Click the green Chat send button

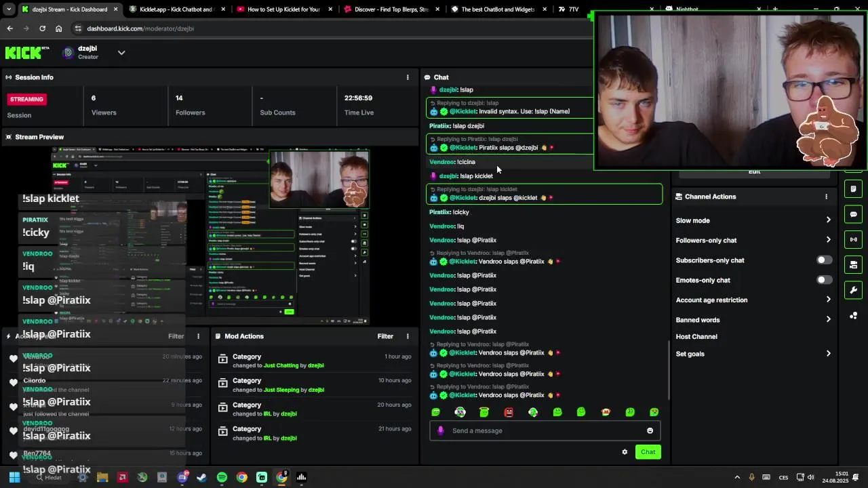pyautogui.click(x=648, y=452)
